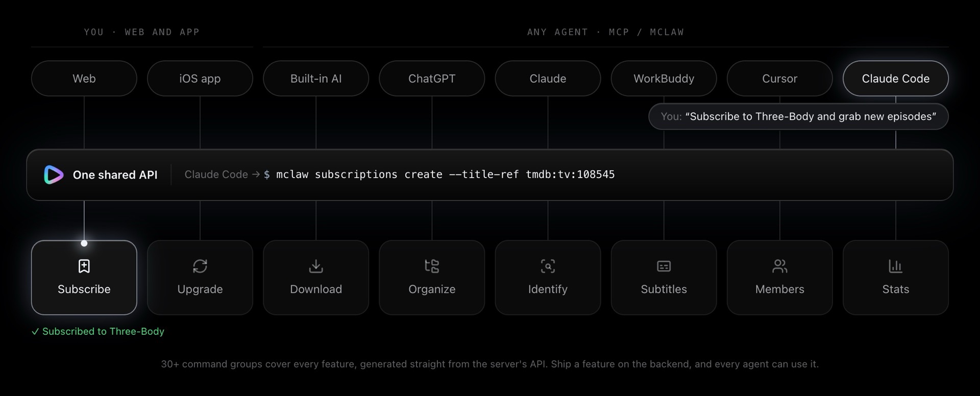Click the Stats bar chart icon
This screenshot has height=396, width=980.
pos(896,266)
